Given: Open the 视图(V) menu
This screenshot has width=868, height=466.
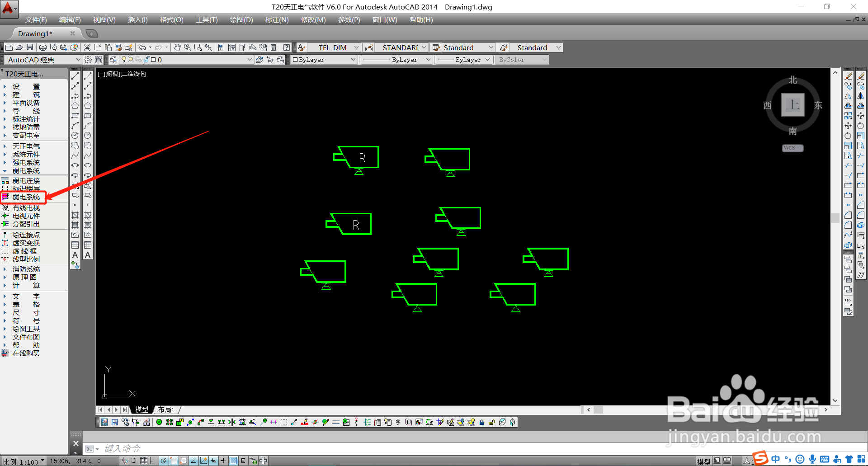Looking at the screenshot, I should (104, 20).
